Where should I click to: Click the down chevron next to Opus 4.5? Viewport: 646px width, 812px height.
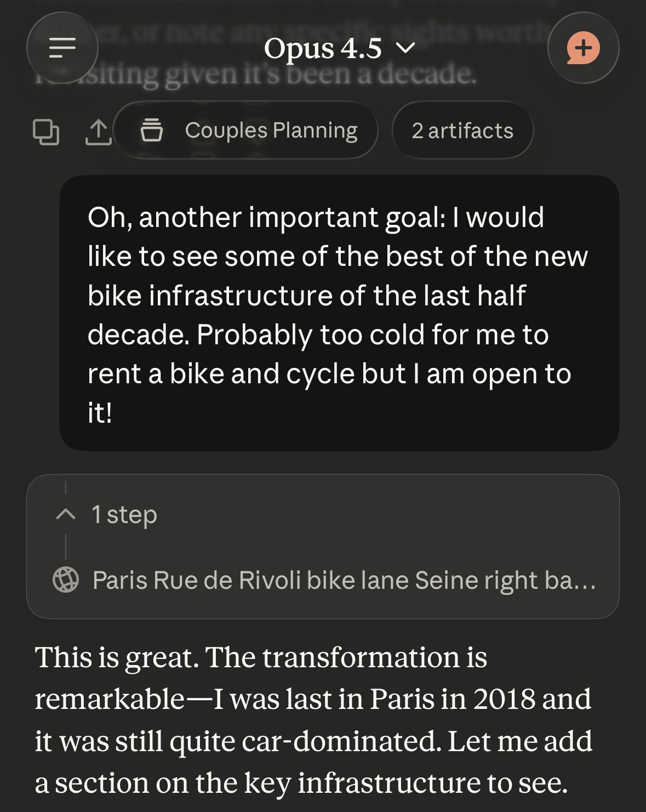tap(405, 49)
